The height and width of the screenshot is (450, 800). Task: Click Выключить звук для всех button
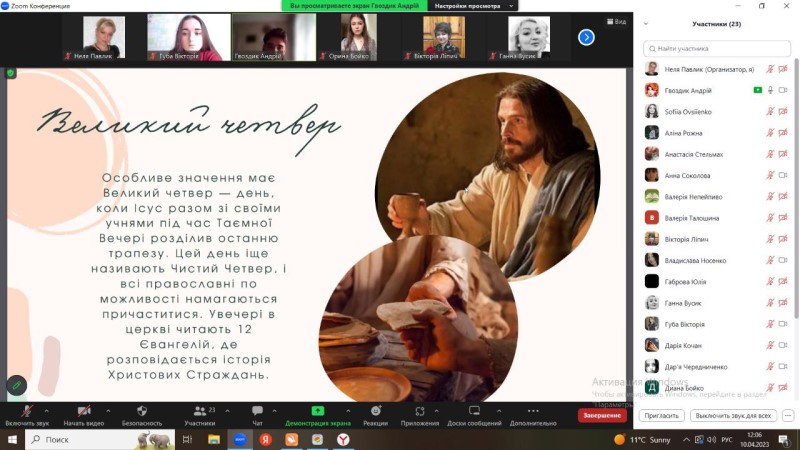[x=733, y=416]
